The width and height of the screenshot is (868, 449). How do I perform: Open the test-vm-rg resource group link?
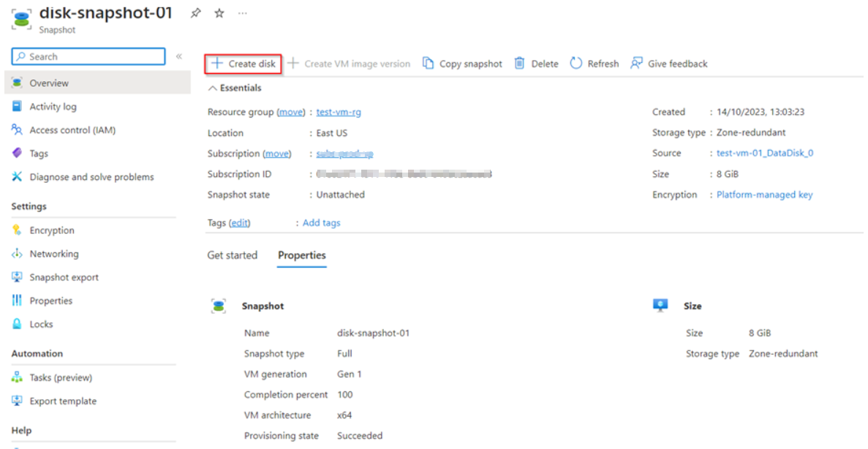pos(339,112)
